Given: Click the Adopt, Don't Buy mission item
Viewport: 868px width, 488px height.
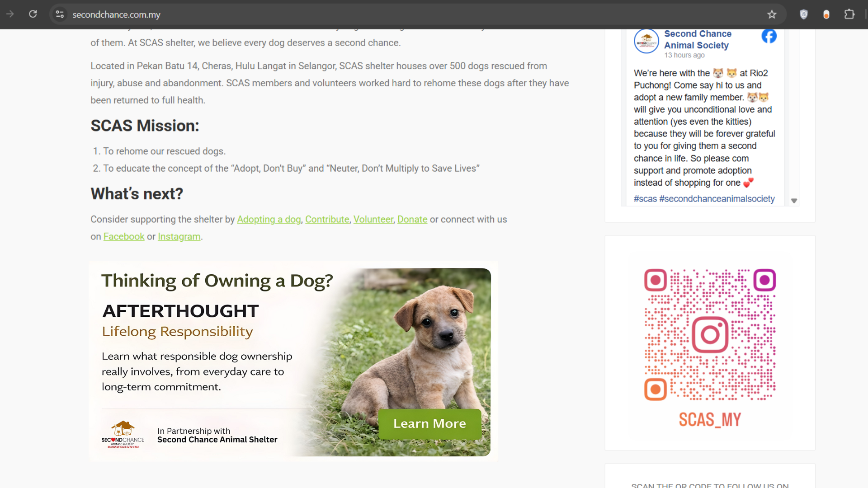Looking at the screenshot, I should [291, 169].
